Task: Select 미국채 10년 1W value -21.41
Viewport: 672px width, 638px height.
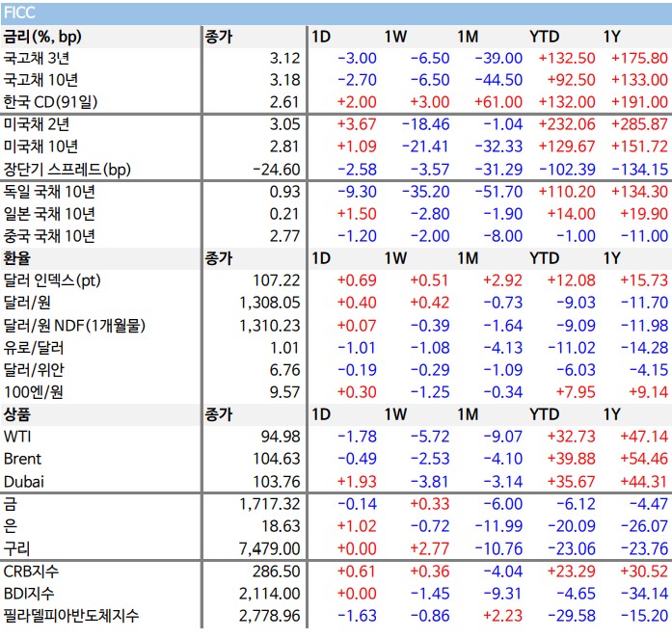Action: click(x=425, y=146)
